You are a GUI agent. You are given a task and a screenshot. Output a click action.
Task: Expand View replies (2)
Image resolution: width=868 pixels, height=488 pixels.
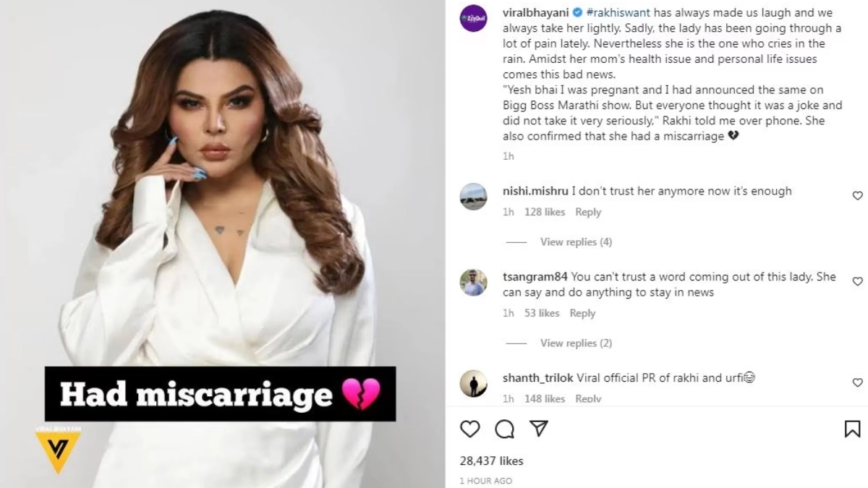point(576,343)
